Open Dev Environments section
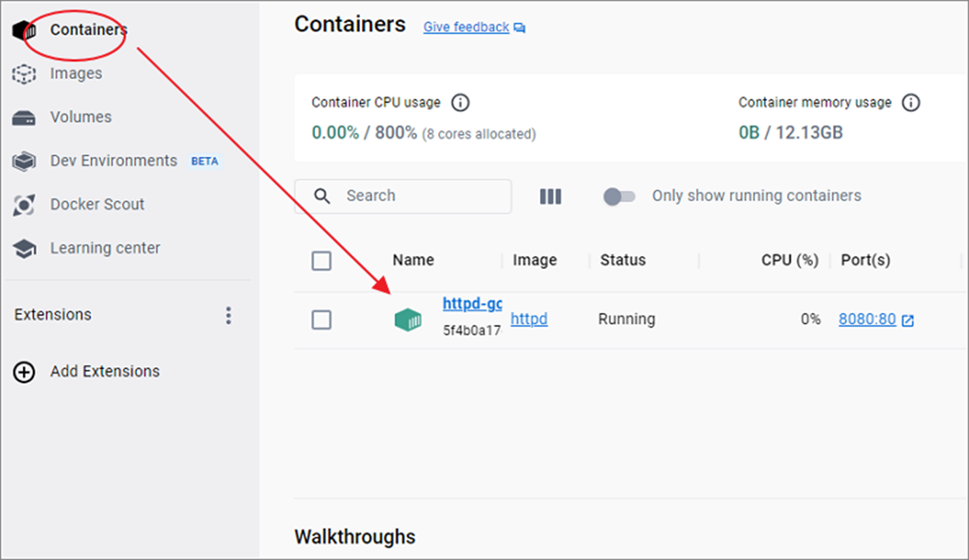The width and height of the screenshot is (969, 560). (114, 162)
